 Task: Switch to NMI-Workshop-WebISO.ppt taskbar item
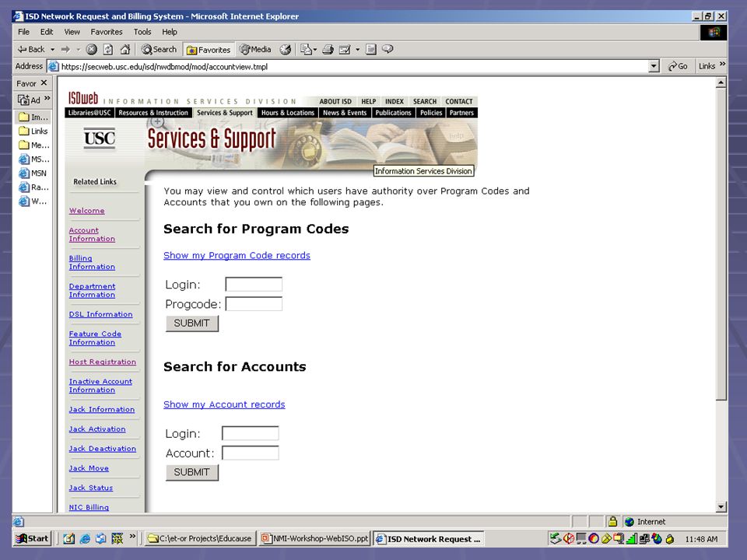pos(314,538)
